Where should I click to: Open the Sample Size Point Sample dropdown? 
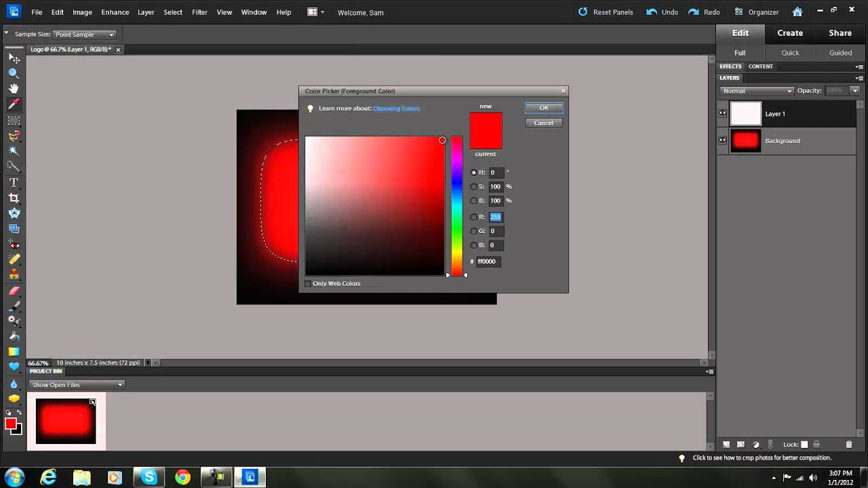pos(84,35)
